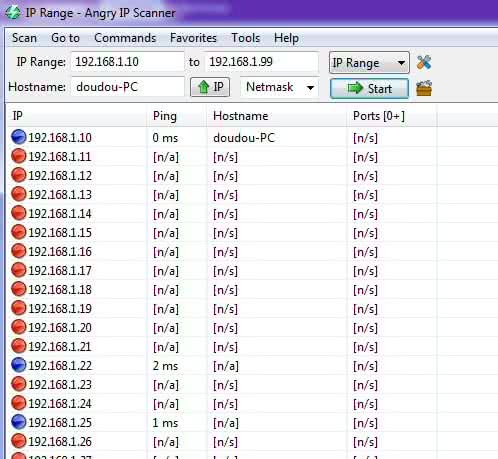The width and height of the screenshot is (498, 459).
Task: Open the fetchers selection icon
Action: point(424,88)
